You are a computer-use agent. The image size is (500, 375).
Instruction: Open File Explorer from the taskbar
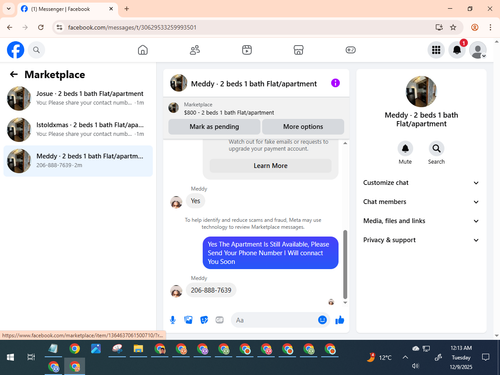(x=138, y=349)
